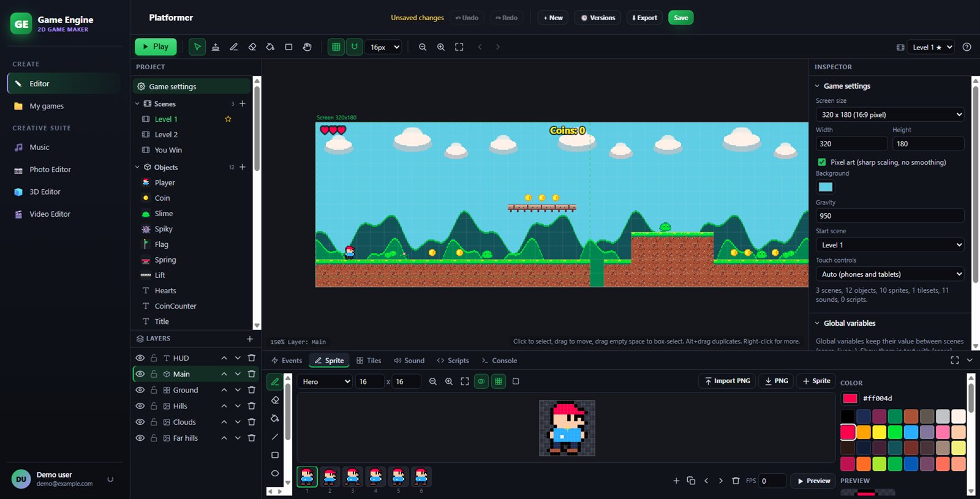The height and width of the screenshot is (499, 980).
Task: Move the Ground layer down
Action: click(238, 390)
